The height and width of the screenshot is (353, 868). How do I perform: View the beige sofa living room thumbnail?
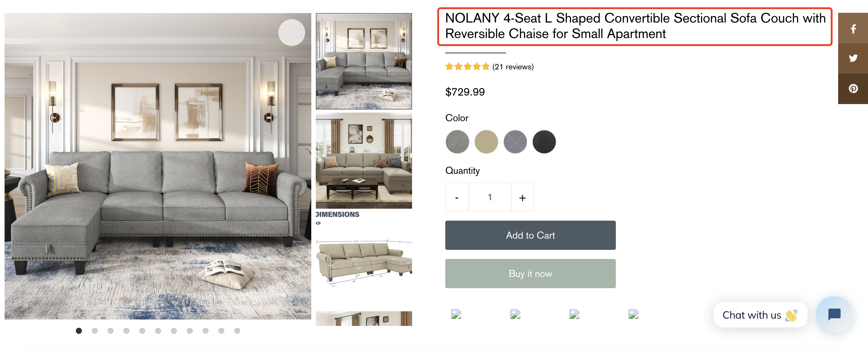[x=364, y=161]
